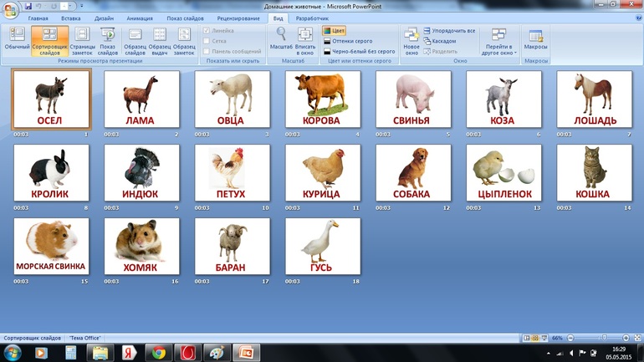Show hidden system tray icons arrow

click(549, 353)
